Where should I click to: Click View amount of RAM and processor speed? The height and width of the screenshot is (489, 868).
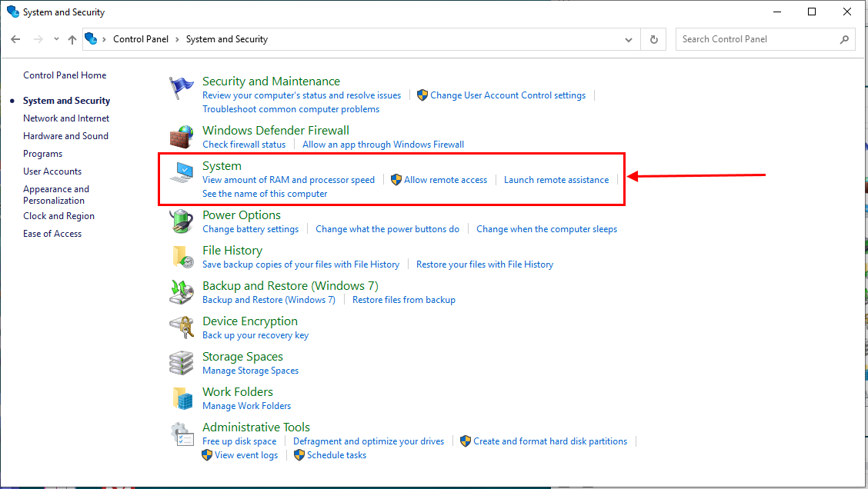point(289,180)
